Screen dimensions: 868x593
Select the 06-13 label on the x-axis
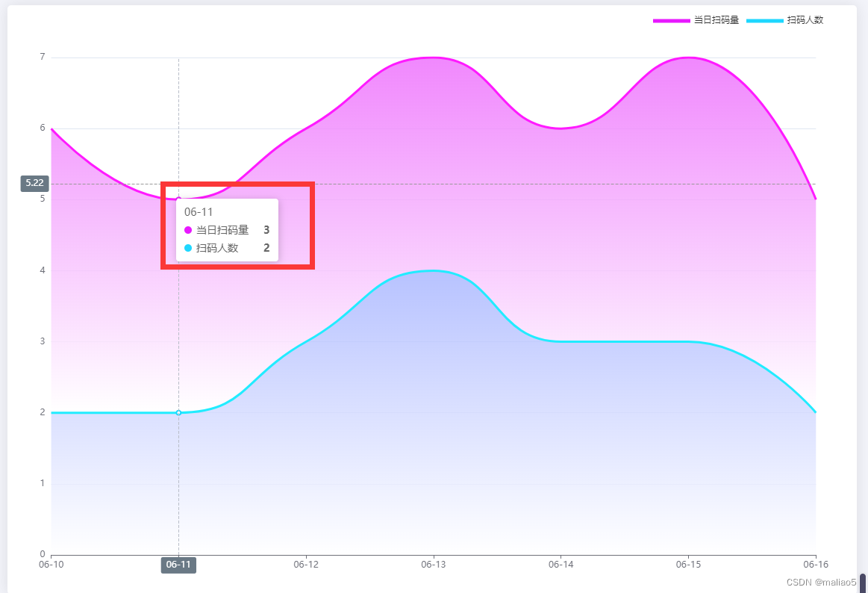[434, 565]
